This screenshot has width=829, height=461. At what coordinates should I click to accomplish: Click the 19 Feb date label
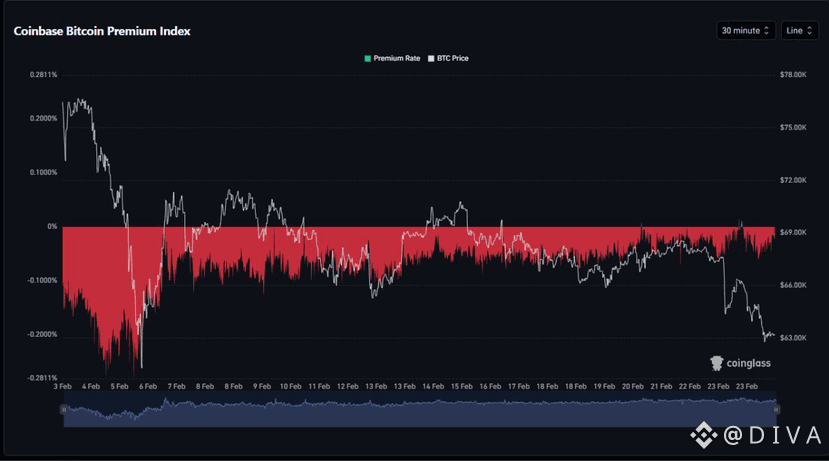[x=604, y=386]
